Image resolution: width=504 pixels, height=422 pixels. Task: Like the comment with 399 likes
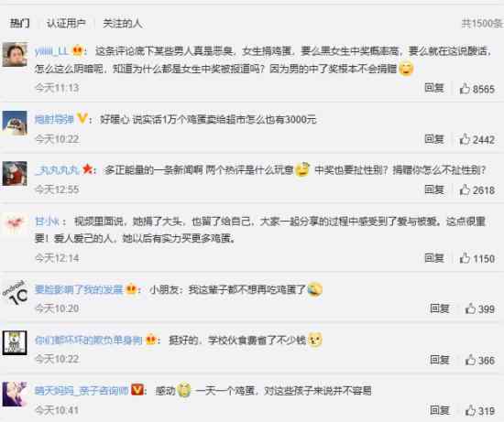tap(470, 308)
